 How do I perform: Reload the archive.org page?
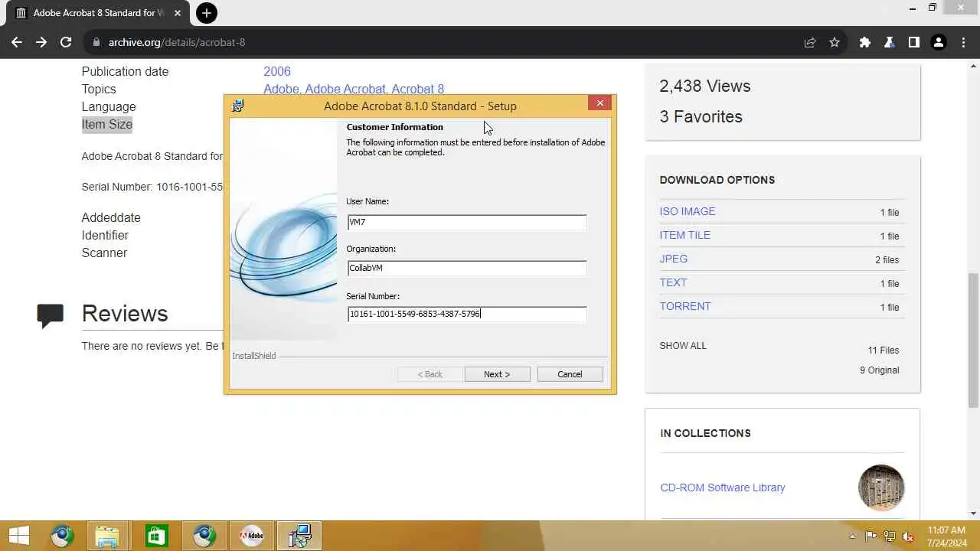click(x=66, y=42)
